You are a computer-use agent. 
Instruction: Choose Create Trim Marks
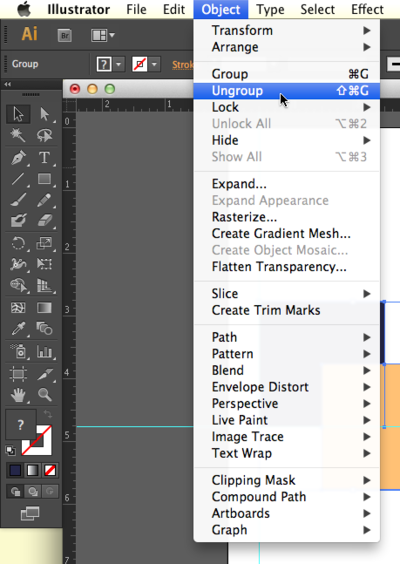[x=287, y=310]
